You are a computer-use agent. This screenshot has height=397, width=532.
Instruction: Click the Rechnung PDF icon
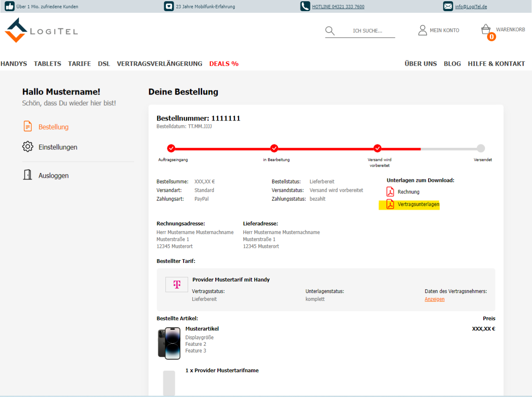point(390,192)
